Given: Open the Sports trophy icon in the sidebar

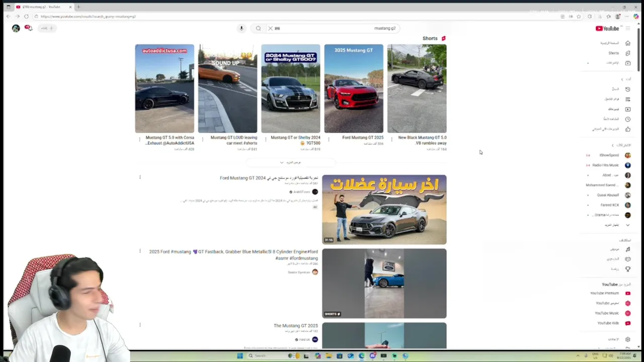Looking at the screenshot, I should pyautogui.click(x=627, y=269).
